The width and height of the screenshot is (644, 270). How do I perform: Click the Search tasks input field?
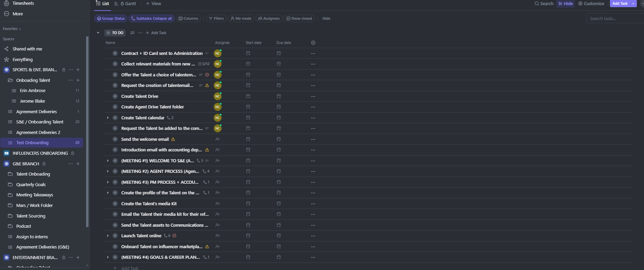[613, 18]
